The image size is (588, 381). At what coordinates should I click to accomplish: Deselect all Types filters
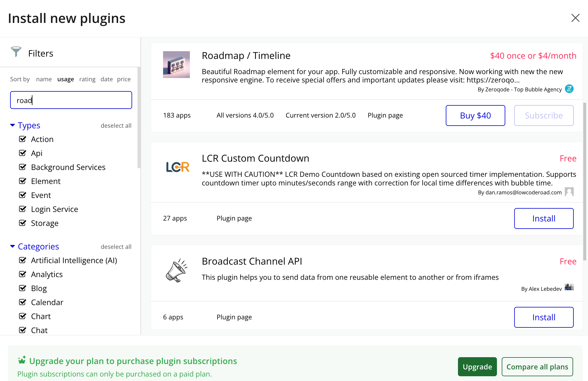coord(116,126)
